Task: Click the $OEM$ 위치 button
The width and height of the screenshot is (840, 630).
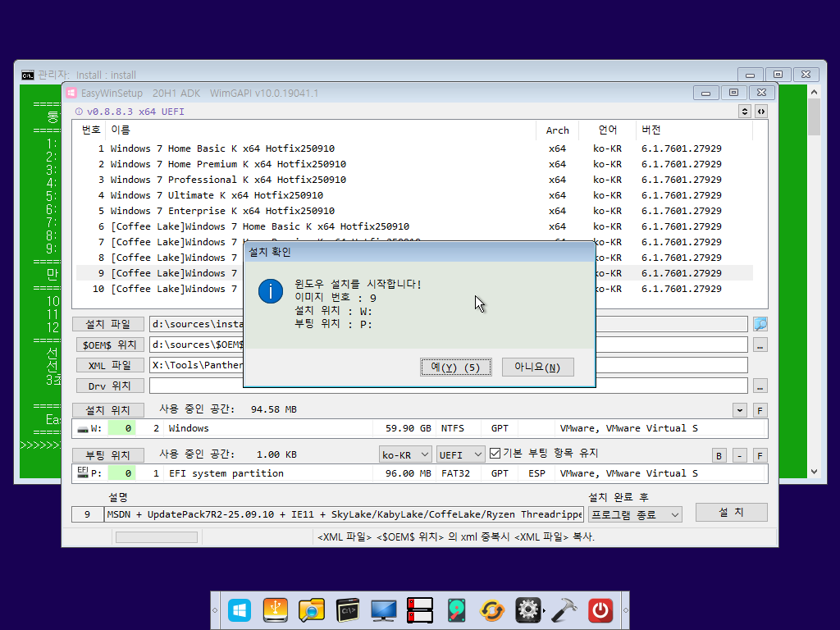Action: coord(110,345)
